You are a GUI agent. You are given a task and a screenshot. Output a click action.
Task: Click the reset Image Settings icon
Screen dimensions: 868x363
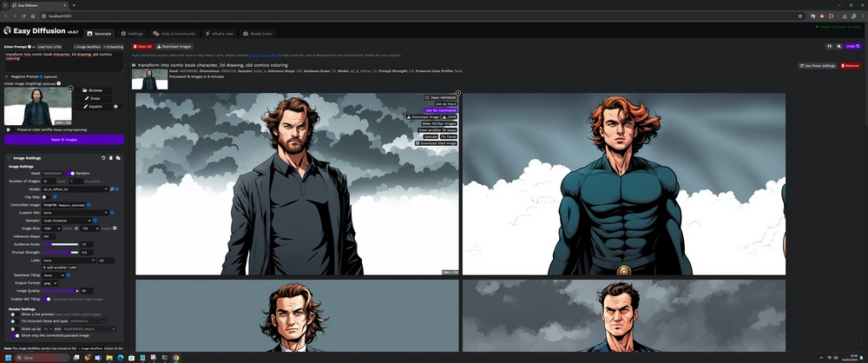[x=103, y=158]
